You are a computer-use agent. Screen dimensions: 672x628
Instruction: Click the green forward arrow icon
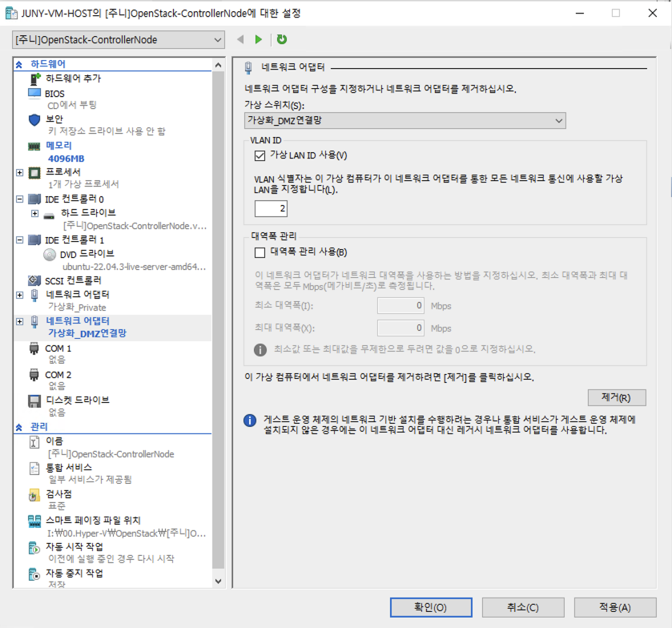click(x=259, y=39)
